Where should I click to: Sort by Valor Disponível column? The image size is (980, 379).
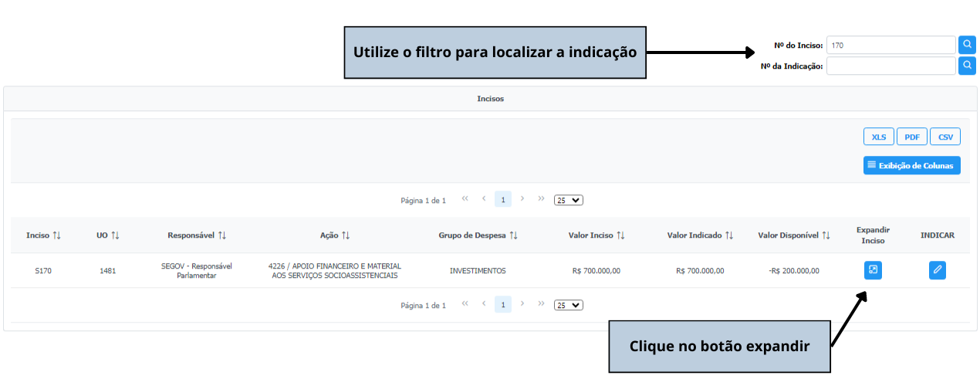pos(793,235)
